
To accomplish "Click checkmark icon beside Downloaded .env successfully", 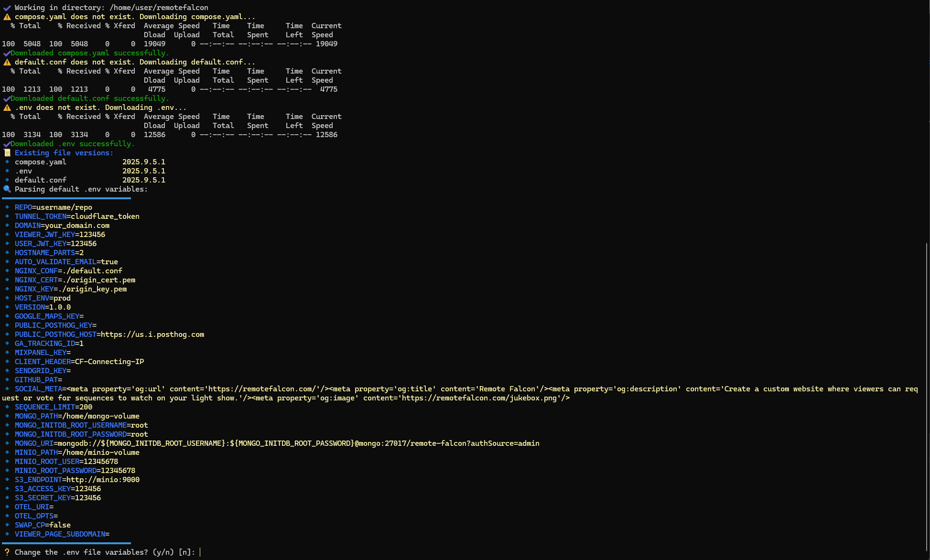I will (x=7, y=144).
